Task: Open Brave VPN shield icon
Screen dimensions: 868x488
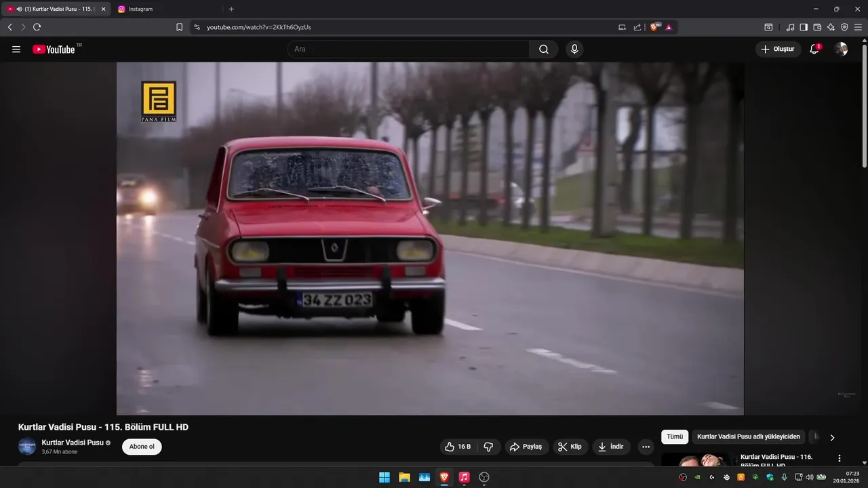Action: 844,27
